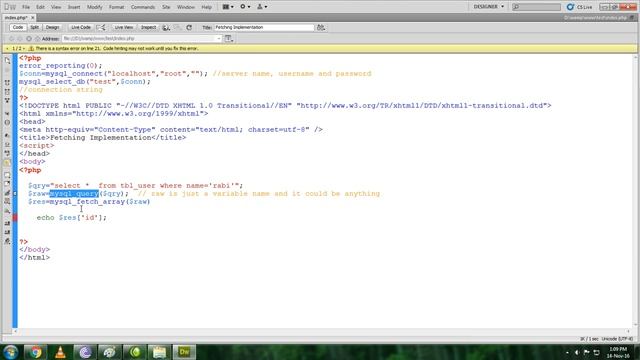Open the Commands menu
The width and height of the screenshot is (640, 360).
coord(143,7)
